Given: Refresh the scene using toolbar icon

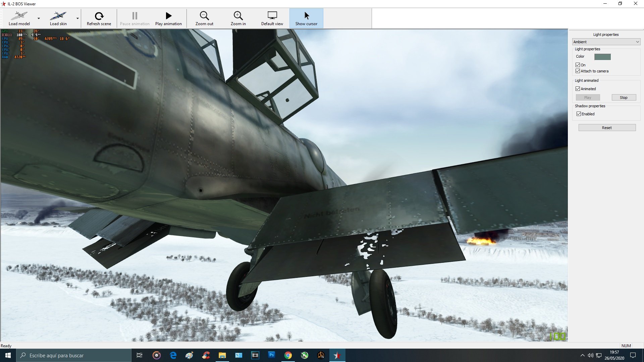Looking at the screenshot, I should 99,16.
